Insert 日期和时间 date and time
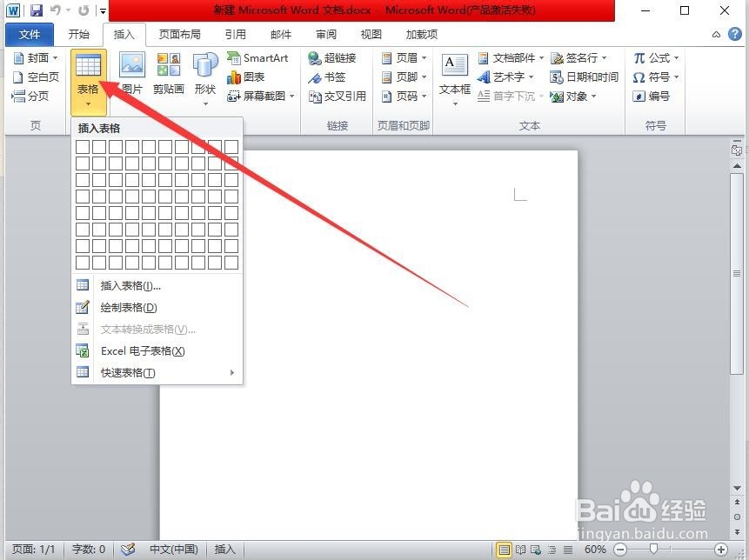This screenshot has height=560, width=749. pyautogui.click(x=584, y=77)
